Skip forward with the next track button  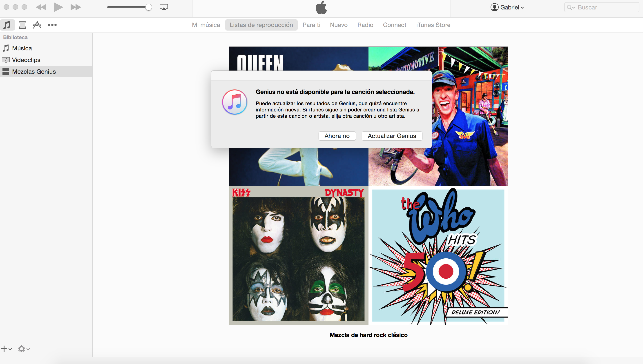(x=76, y=7)
